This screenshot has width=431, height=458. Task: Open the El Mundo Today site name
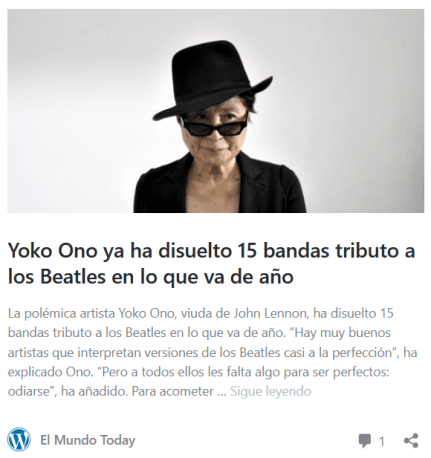pyautogui.click(x=88, y=440)
